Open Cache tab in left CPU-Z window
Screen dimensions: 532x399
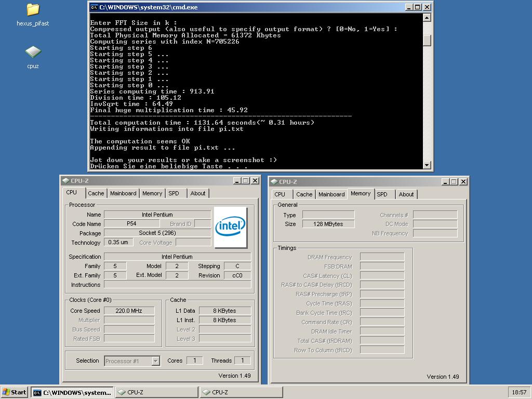click(x=96, y=193)
